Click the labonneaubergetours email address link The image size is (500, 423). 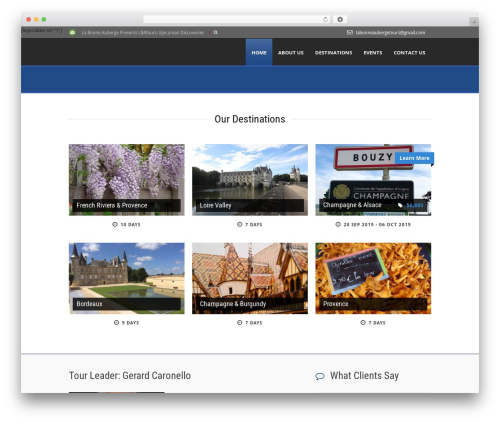390,32
